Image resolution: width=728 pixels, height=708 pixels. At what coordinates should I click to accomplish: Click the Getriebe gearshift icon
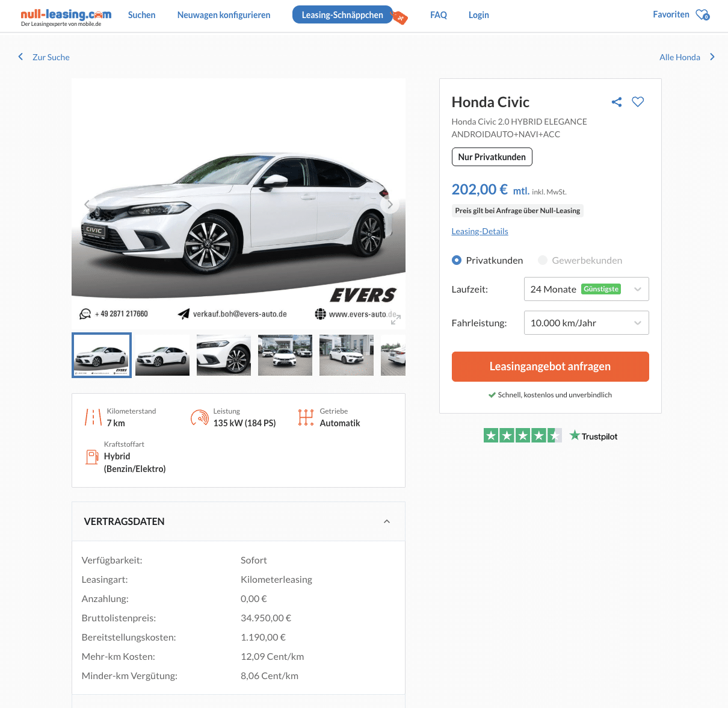[x=306, y=417]
